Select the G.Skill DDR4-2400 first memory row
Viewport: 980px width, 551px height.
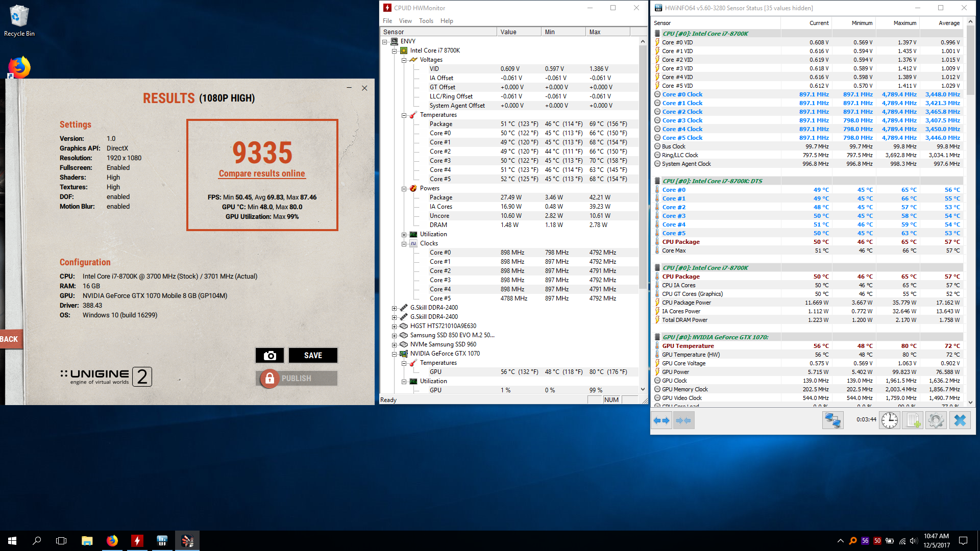(x=434, y=308)
